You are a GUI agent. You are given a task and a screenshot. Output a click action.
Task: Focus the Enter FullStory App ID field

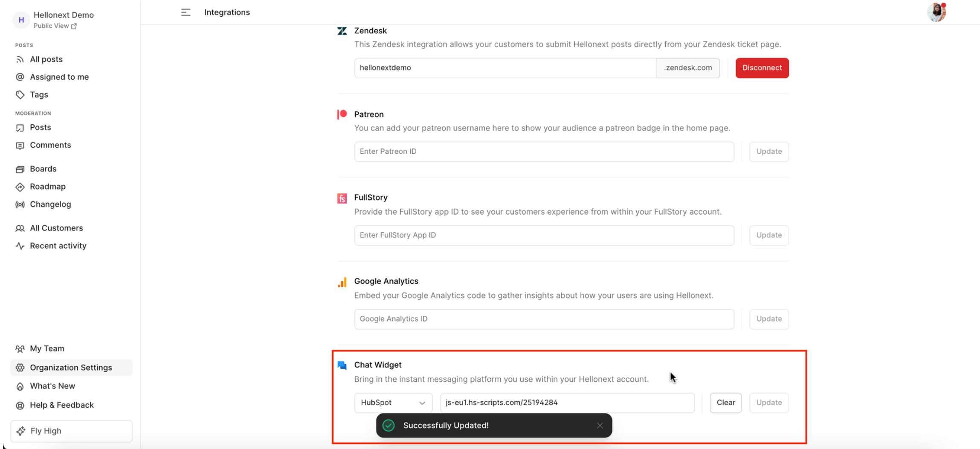[544, 235]
